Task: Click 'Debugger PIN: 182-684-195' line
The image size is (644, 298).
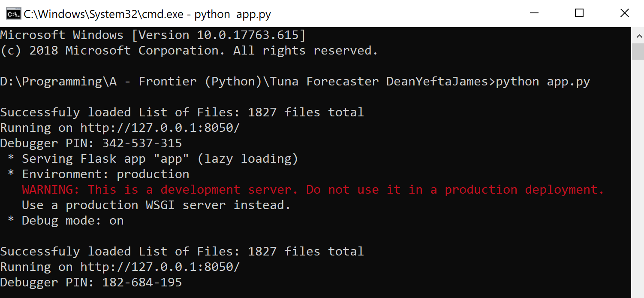Action: [91, 283]
